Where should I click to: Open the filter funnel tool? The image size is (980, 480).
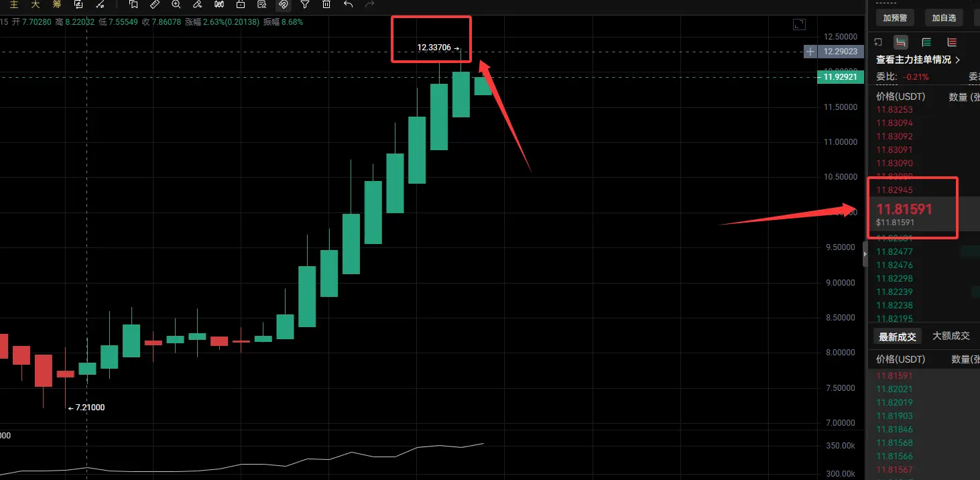tap(305, 4)
